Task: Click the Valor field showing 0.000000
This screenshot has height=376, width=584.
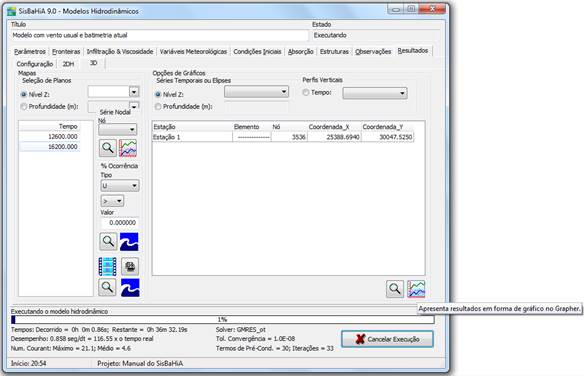Action: (120, 223)
